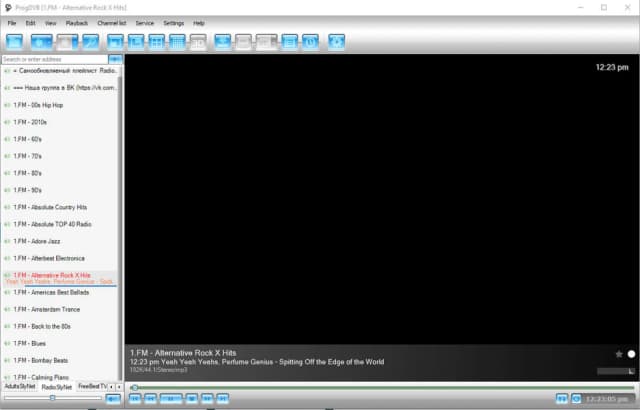
Task: Select 1.FM - Back to the 80s channel
Action: pyautogui.click(x=60, y=327)
